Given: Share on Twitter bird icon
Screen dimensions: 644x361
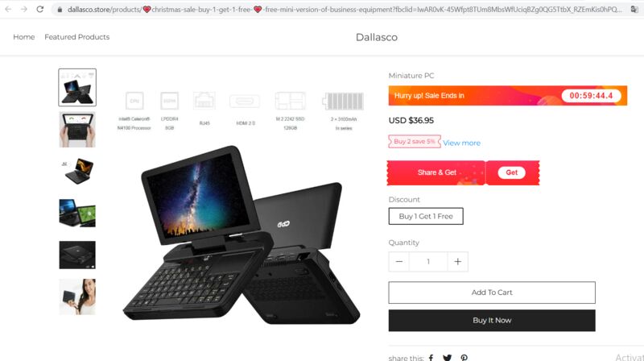Looking at the screenshot, I should tap(448, 358).
